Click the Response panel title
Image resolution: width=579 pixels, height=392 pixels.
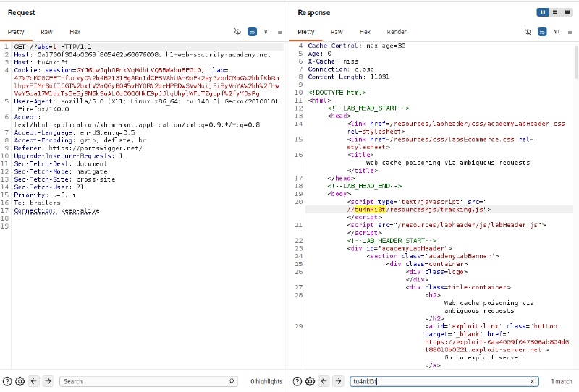314,12
